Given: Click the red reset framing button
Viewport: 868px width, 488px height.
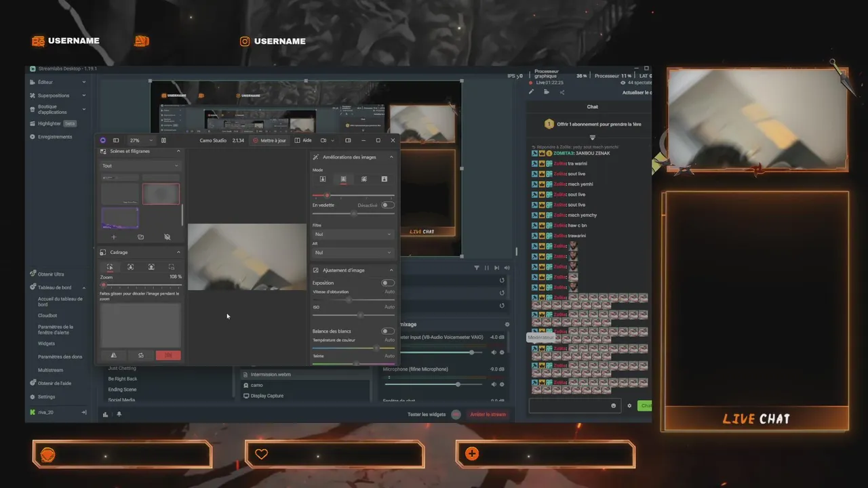Looking at the screenshot, I should pyautogui.click(x=168, y=355).
